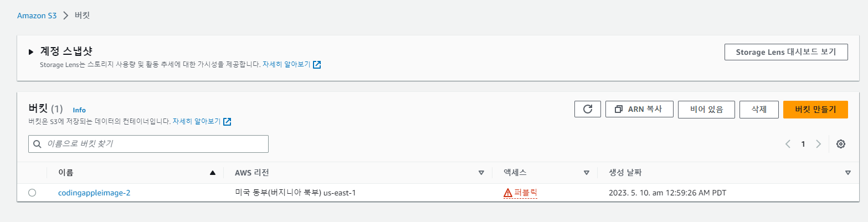Go to Amazon S3 breadcrumb
Screen dimensions: 868x222
click(37, 16)
